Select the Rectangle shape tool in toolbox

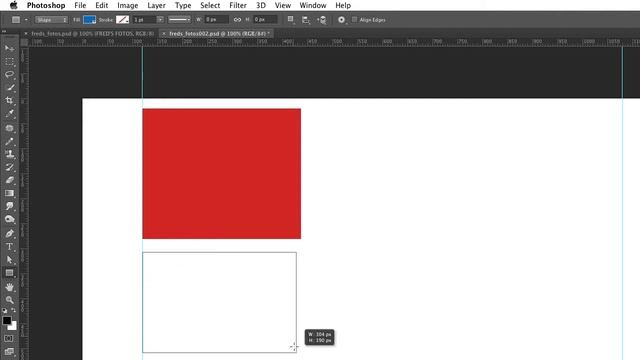[9, 273]
